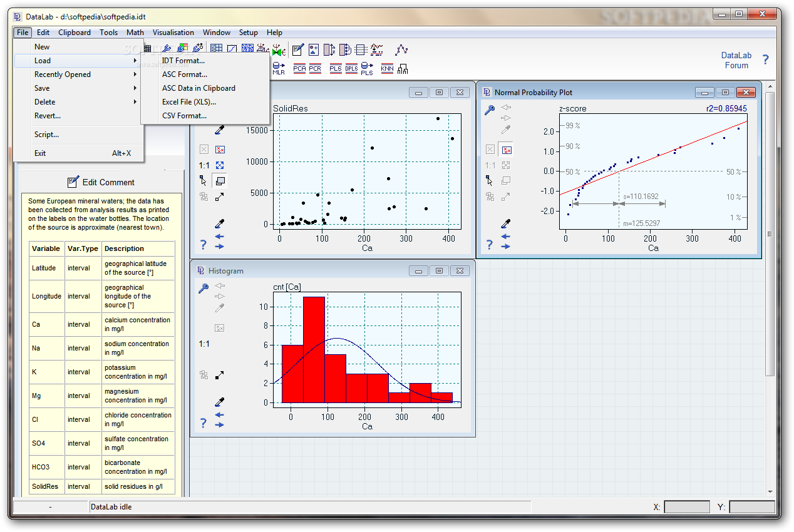
Task: Choose Exit from the File menu
Action: (79, 153)
